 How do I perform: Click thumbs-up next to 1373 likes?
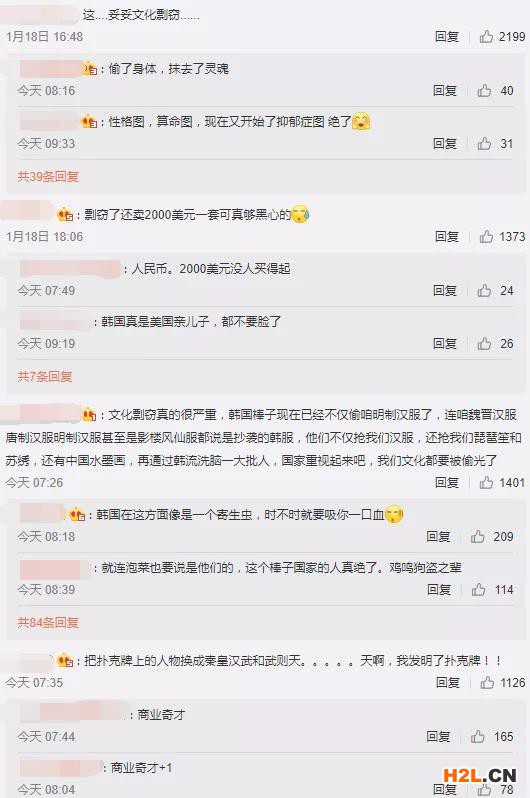click(486, 236)
